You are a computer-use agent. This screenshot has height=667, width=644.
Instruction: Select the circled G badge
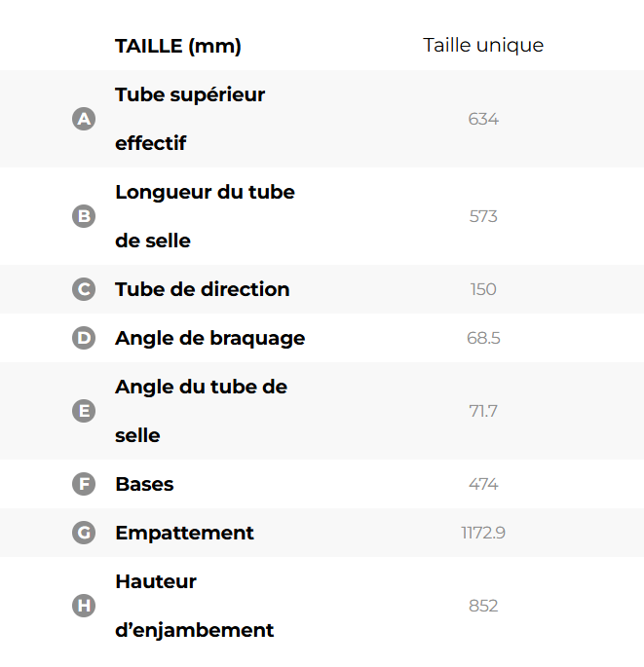pyautogui.click(x=84, y=533)
